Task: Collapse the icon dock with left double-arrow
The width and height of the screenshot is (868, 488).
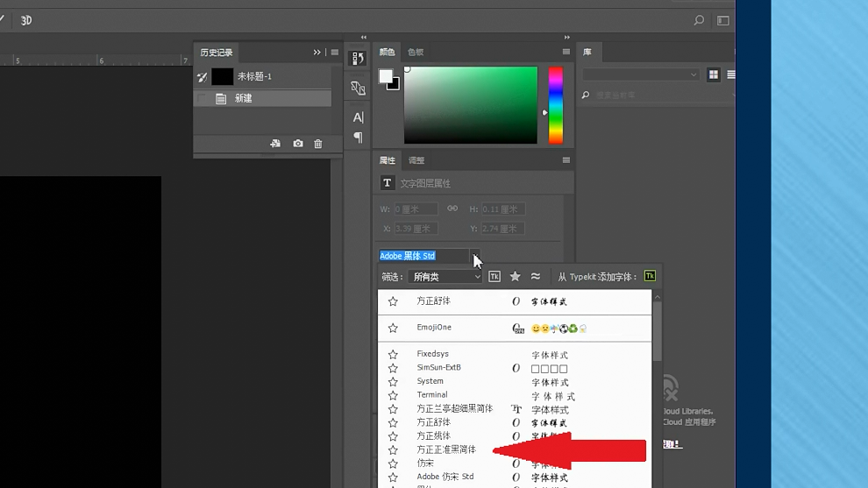Action: click(364, 37)
